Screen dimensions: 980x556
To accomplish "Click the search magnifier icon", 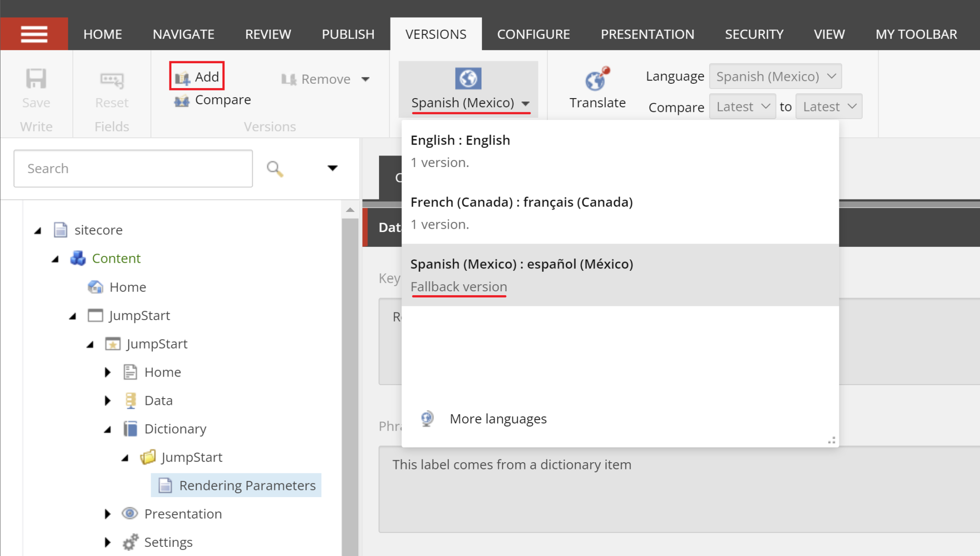I will (x=274, y=168).
